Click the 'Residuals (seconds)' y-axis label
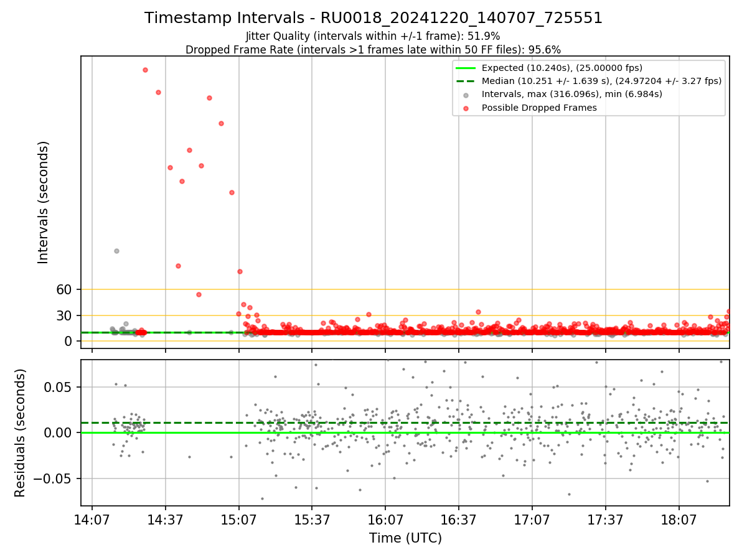The image size is (747, 560). click(21, 432)
